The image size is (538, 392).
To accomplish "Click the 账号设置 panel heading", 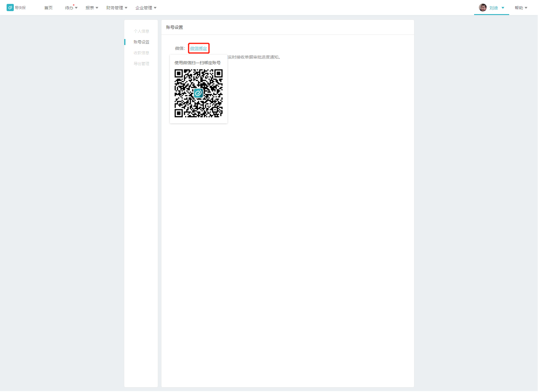I will 174,27.
